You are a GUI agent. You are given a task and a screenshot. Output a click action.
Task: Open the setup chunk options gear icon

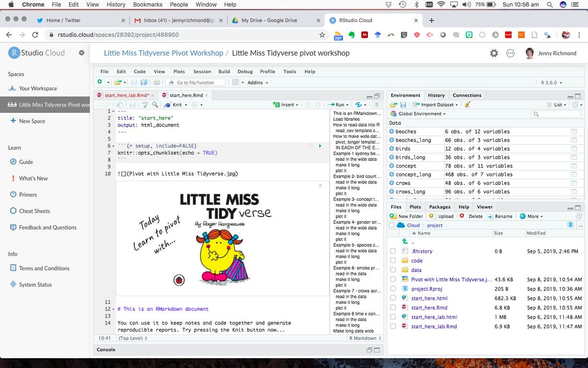(310, 146)
